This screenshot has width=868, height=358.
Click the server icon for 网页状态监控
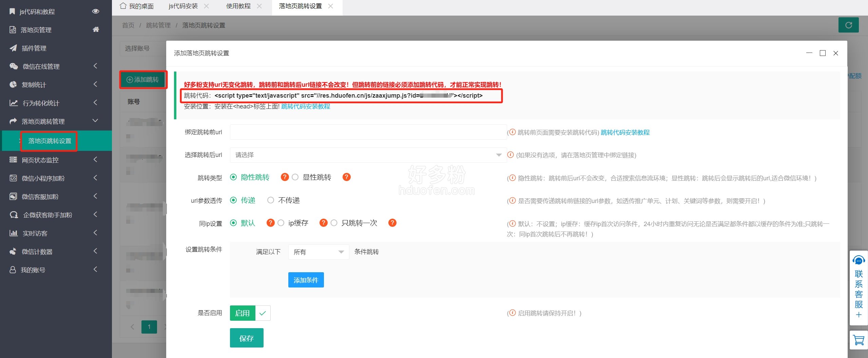pos(13,160)
